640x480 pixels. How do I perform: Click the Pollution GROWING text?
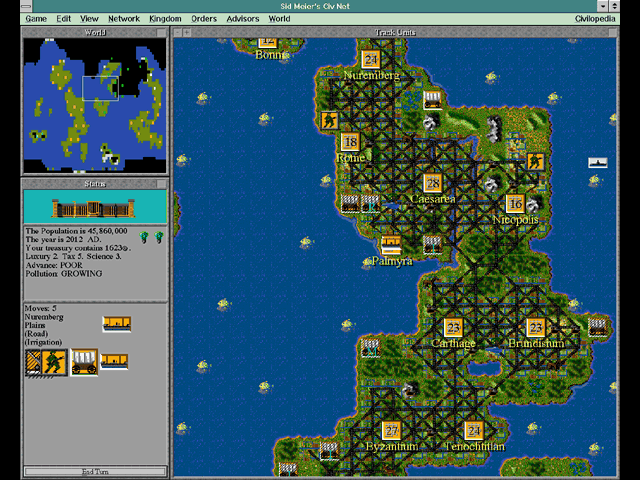[x=64, y=274]
